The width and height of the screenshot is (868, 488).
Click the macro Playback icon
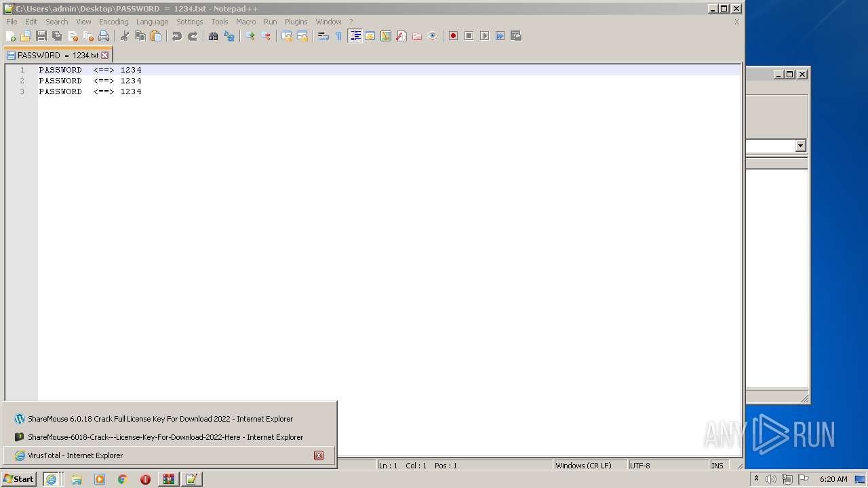click(485, 36)
